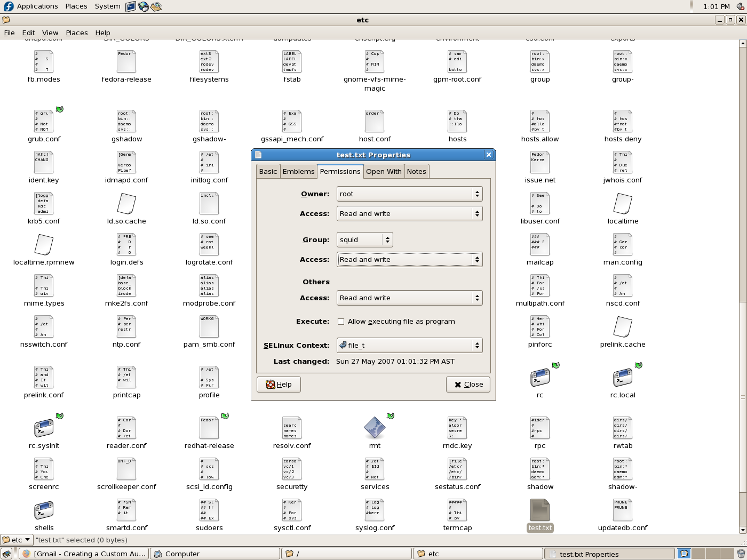
Task: Select the krb5.conf file icon
Action: [44, 204]
